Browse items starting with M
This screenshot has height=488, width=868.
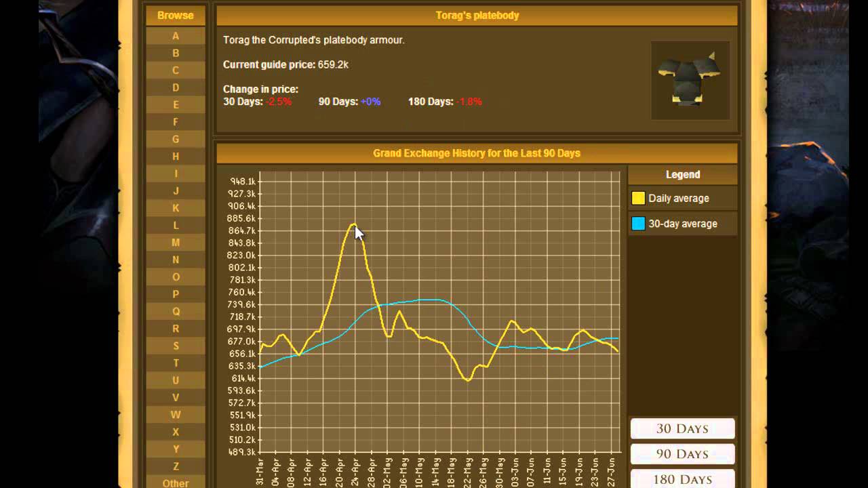tap(176, 243)
